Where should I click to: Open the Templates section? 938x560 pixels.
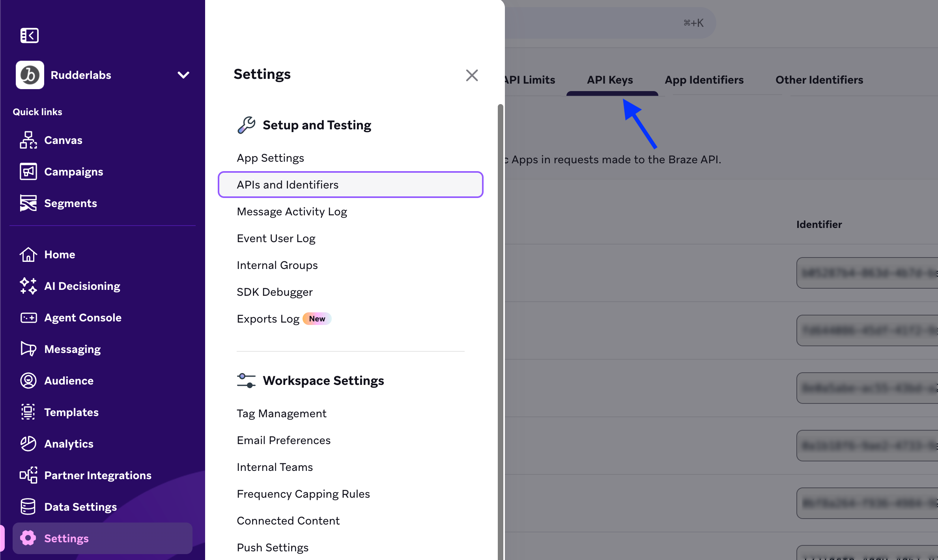click(71, 412)
